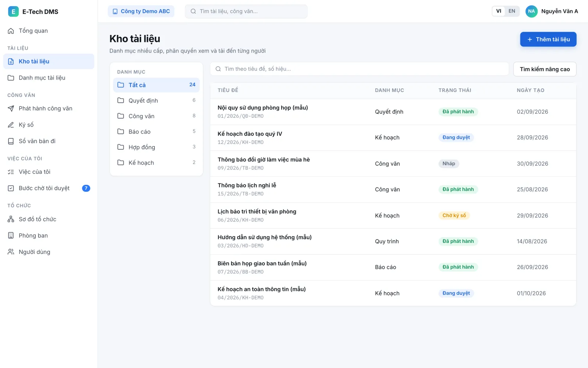The width and height of the screenshot is (588, 368).
Task: Open the Công ty Demo ABC selector
Action: 141,11
